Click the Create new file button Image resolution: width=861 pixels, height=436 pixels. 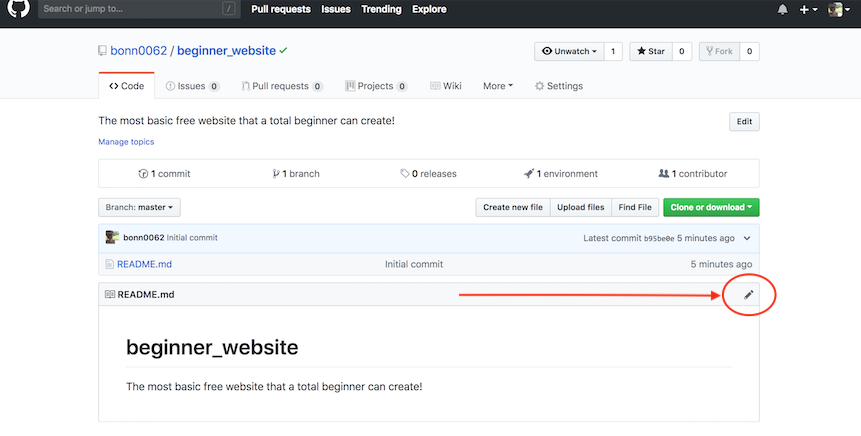point(513,207)
